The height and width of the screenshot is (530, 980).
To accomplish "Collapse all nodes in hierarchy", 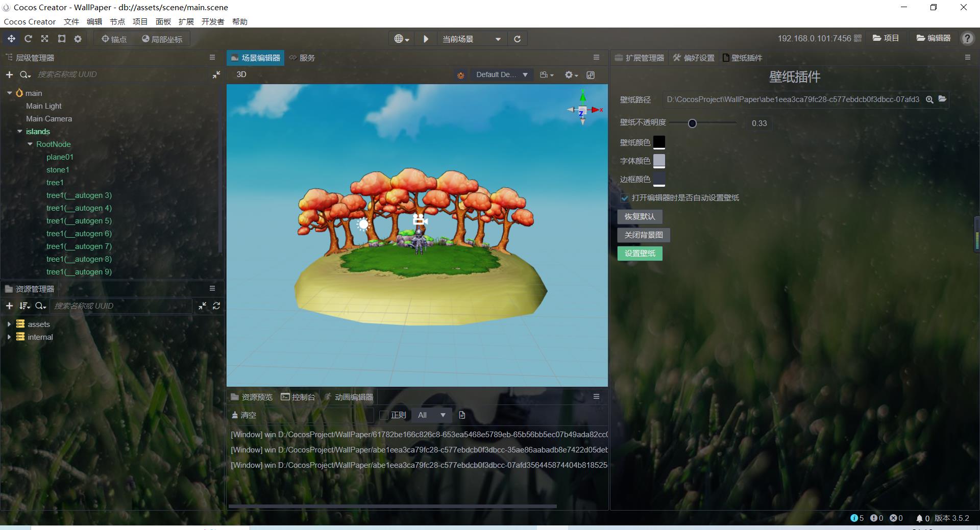I will click(216, 74).
